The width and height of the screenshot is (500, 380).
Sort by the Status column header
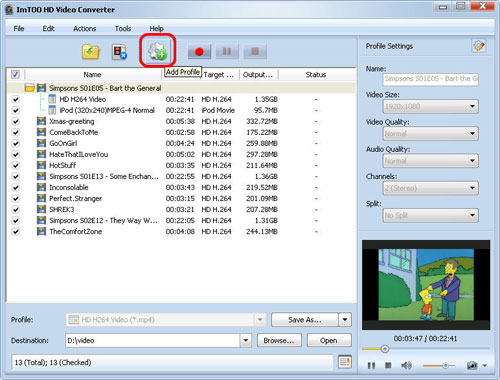316,74
